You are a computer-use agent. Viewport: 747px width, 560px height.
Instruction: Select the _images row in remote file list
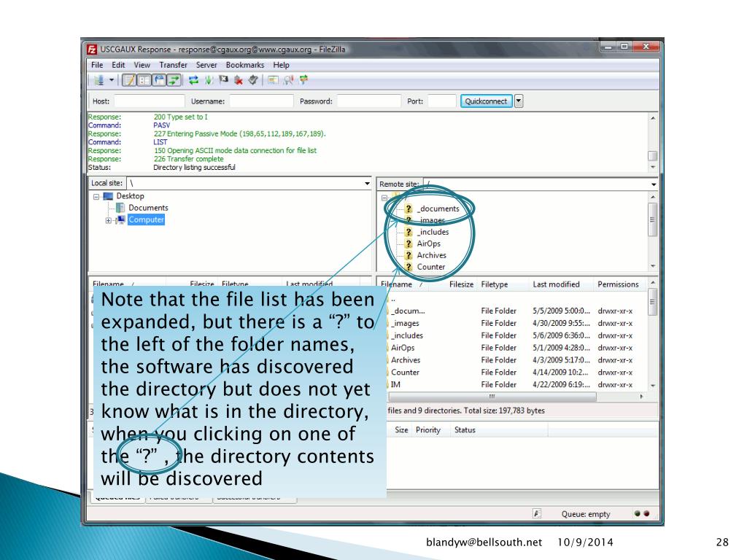[517, 323]
